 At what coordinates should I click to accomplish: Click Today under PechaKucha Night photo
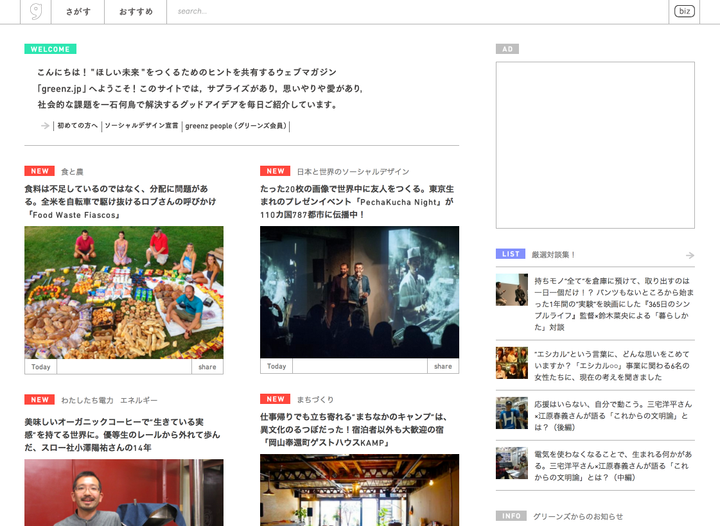[x=276, y=366]
